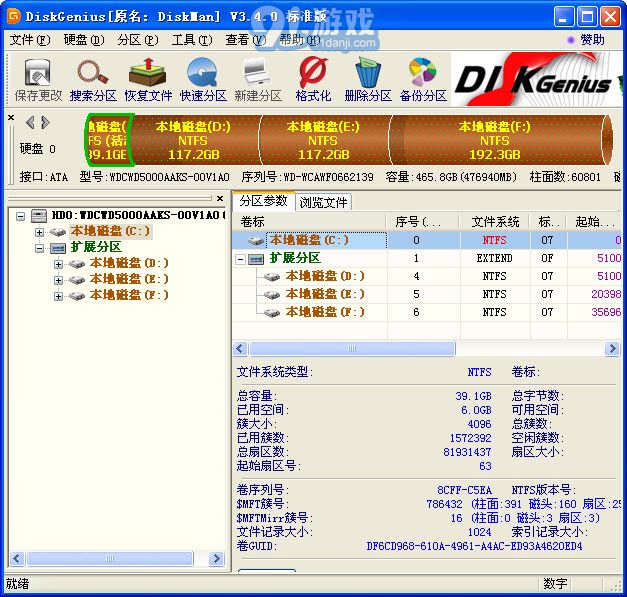The image size is (627, 597).
Task: Sort by the 起始 column header
Action: click(595, 222)
